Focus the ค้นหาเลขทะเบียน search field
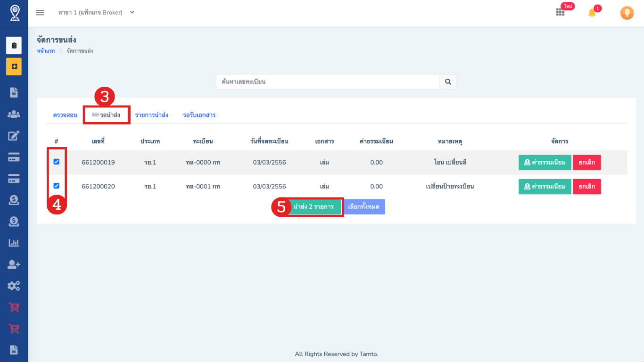The image size is (644, 362). coord(328,82)
